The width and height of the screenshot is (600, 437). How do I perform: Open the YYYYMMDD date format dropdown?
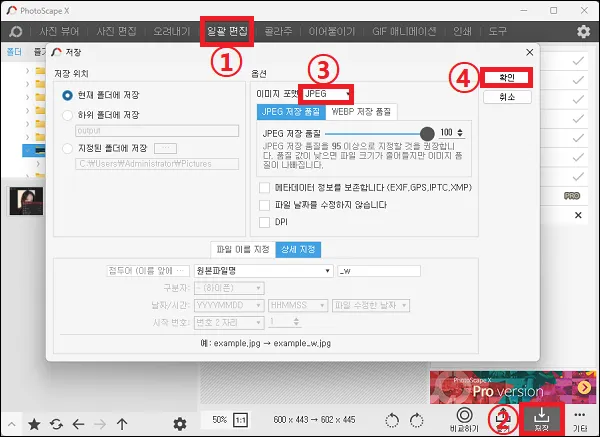coord(229,305)
